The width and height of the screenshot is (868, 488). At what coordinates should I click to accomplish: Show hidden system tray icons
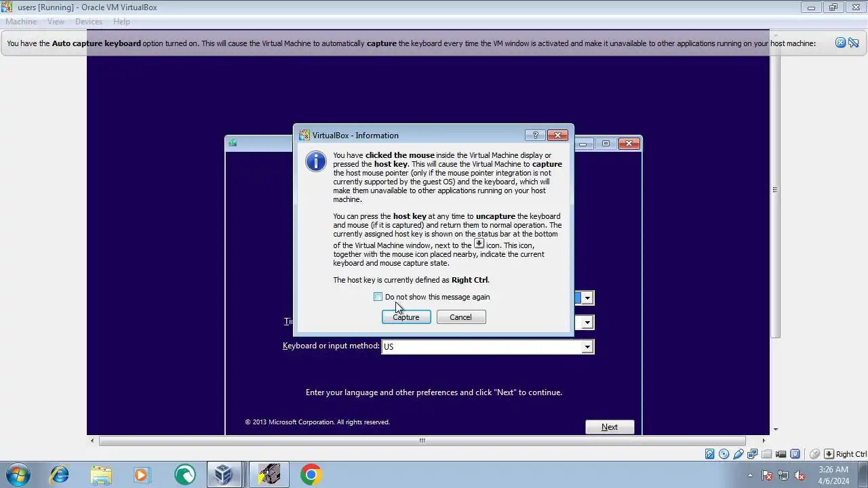coord(750,475)
